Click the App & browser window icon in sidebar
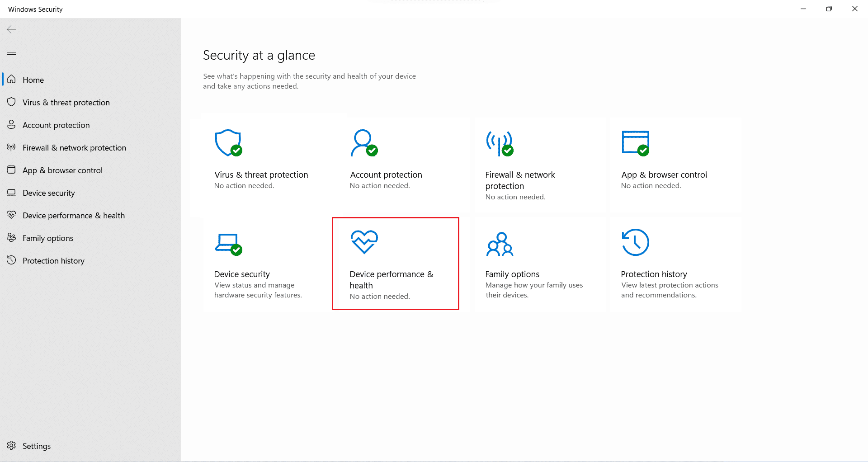 [x=11, y=170]
